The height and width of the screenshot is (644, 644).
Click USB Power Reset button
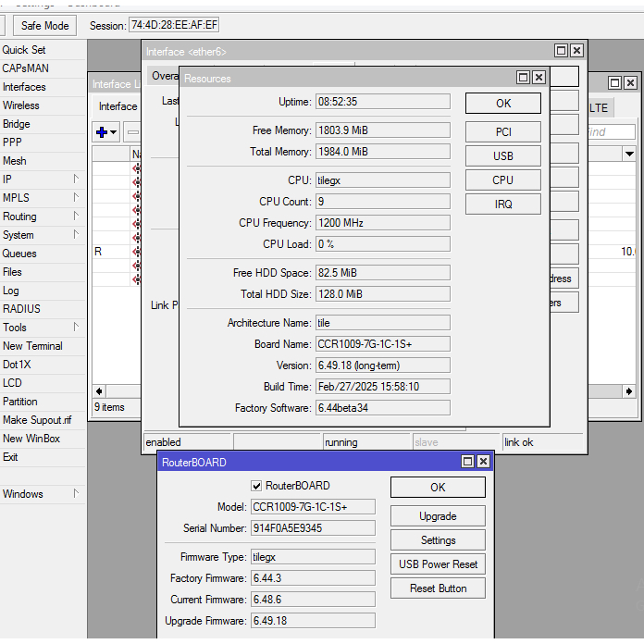click(438, 564)
